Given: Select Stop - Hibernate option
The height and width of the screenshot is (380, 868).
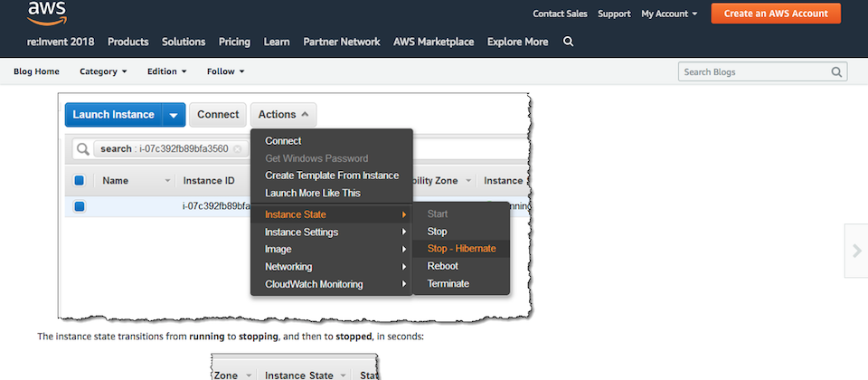Looking at the screenshot, I should 460,249.
